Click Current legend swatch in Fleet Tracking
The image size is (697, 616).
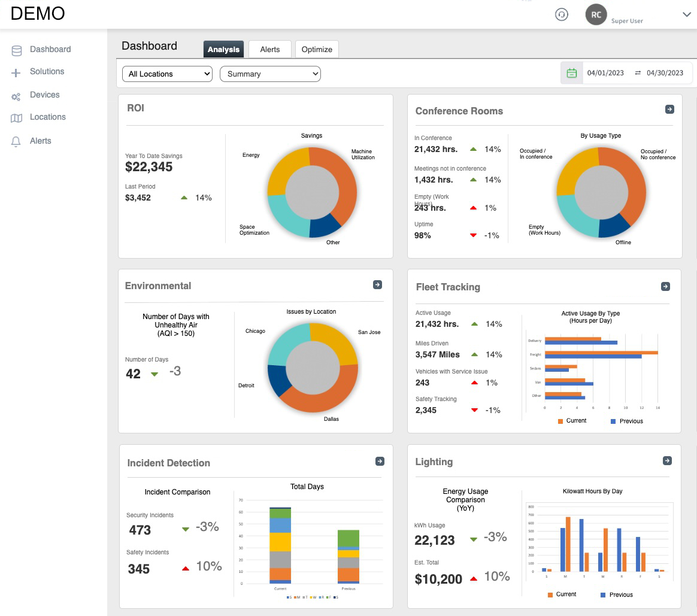[560, 421]
